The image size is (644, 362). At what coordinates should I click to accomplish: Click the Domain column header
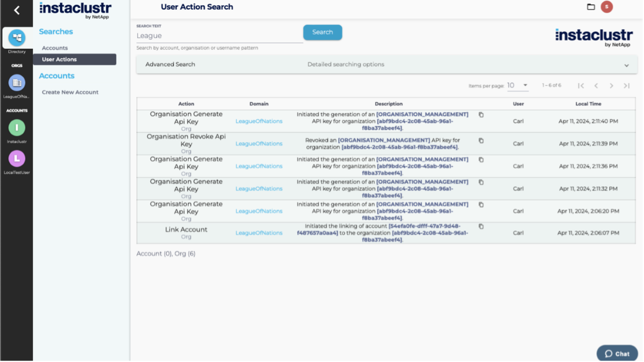pyautogui.click(x=260, y=104)
